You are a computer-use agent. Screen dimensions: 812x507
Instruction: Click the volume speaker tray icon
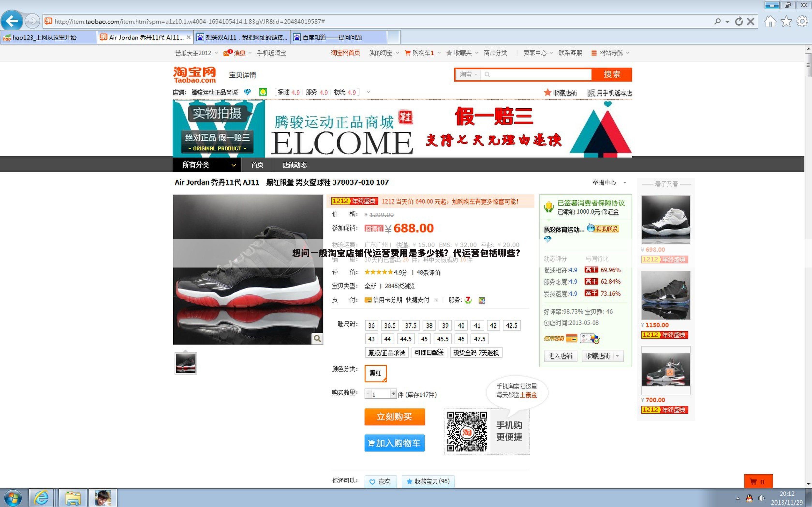point(761,498)
